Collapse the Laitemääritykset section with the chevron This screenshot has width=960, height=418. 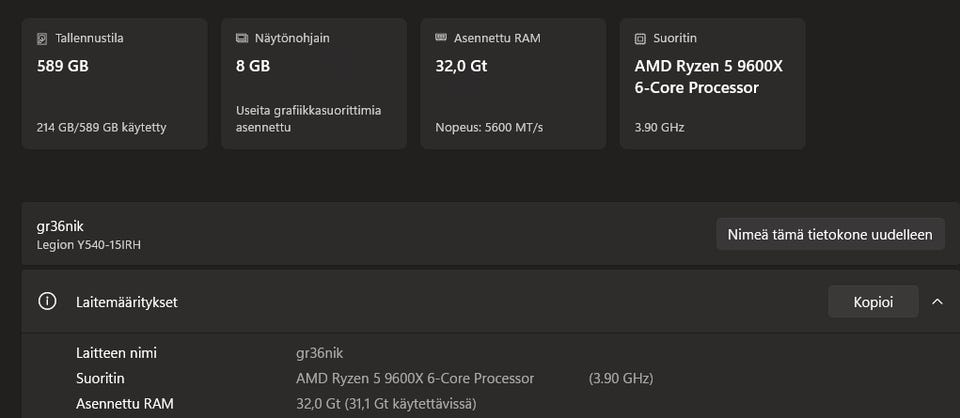click(x=937, y=301)
